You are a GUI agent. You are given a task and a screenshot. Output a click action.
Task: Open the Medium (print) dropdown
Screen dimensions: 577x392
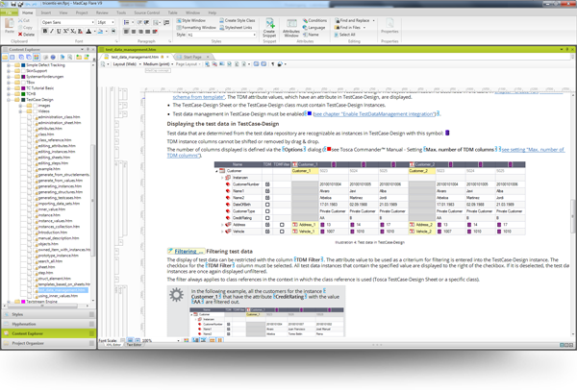pyautogui.click(x=159, y=64)
